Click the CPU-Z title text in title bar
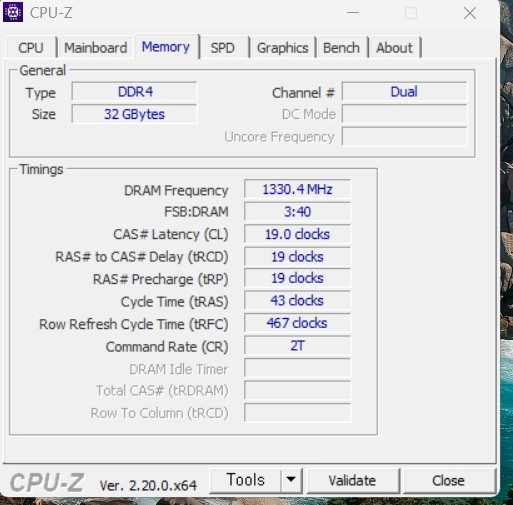 [51, 13]
